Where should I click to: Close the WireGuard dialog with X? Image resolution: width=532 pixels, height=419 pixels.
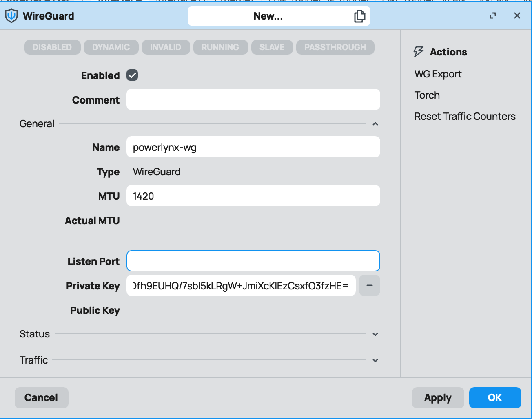tap(517, 16)
